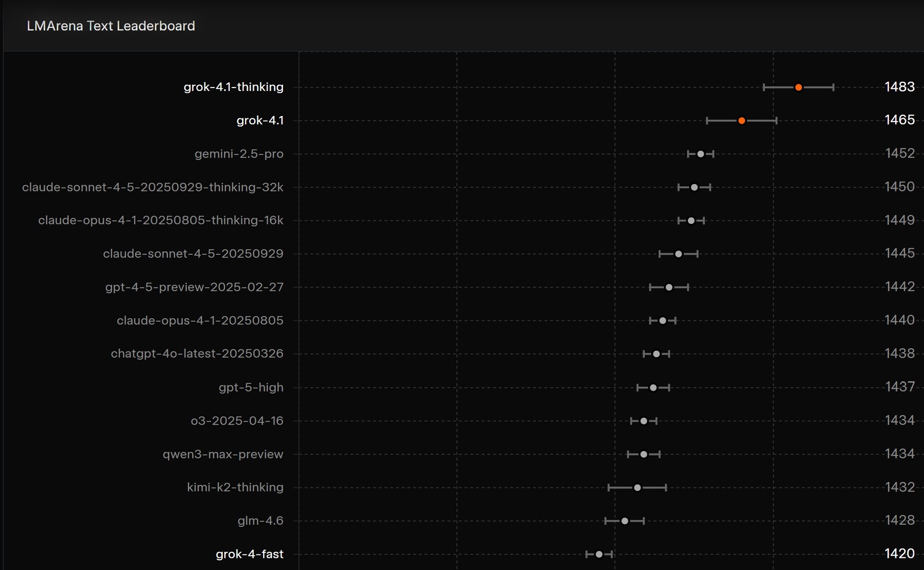Click the glm-4.6 score marker
Image resolution: width=924 pixels, height=570 pixels.
click(x=625, y=521)
